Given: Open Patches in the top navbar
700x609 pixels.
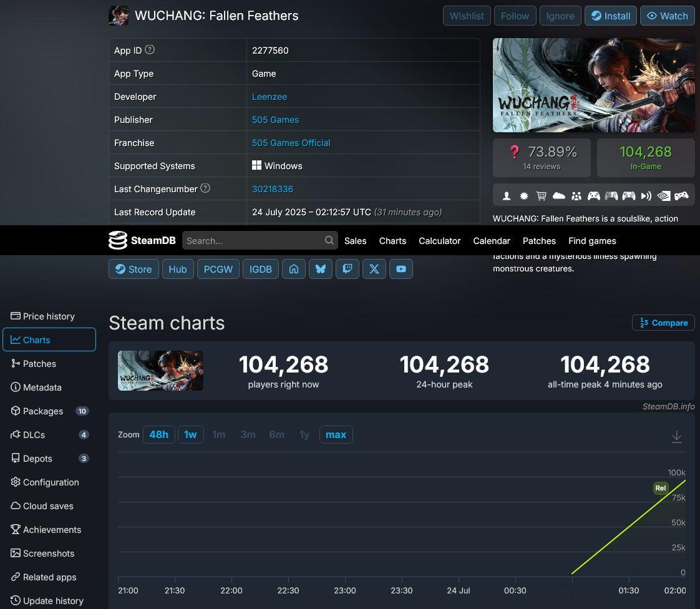Looking at the screenshot, I should [539, 241].
